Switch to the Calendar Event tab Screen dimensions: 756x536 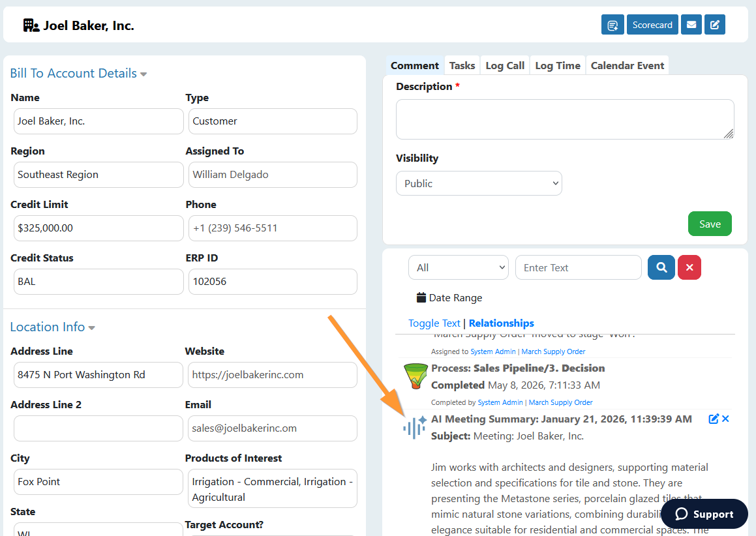point(627,66)
